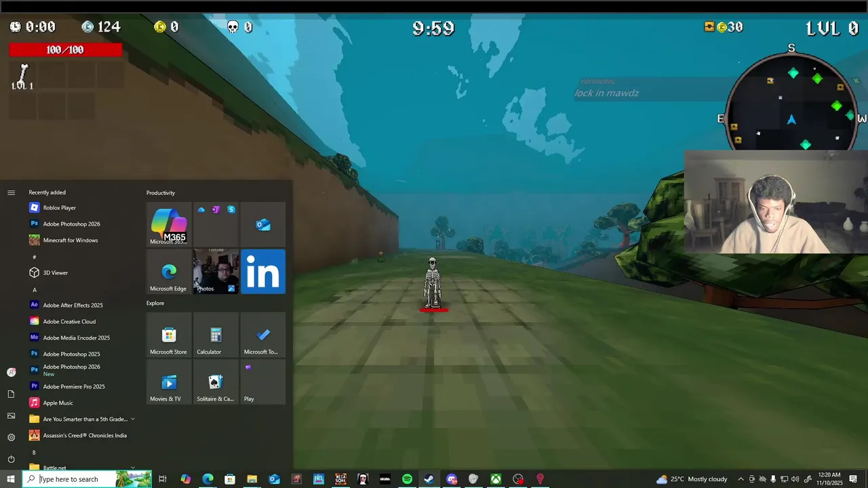Open Microsoft Store from taskbar
This screenshot has width=868, height=488.
click(x=230, y=479)
